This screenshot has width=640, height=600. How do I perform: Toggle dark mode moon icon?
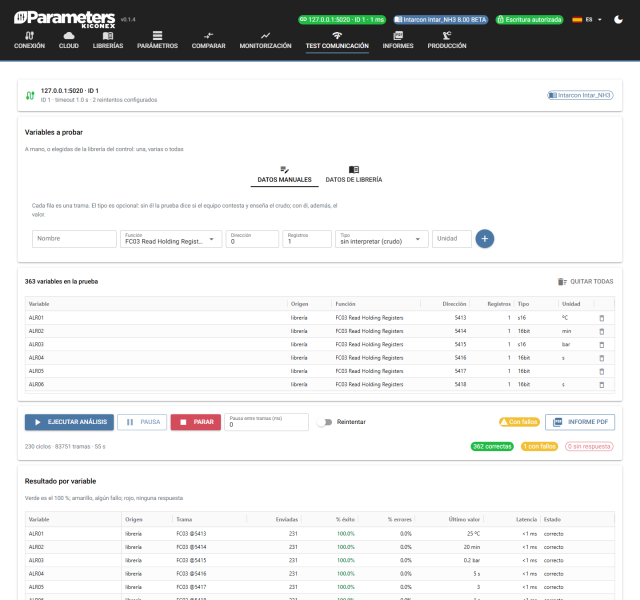pyautogui.click(x=618, y=20)
